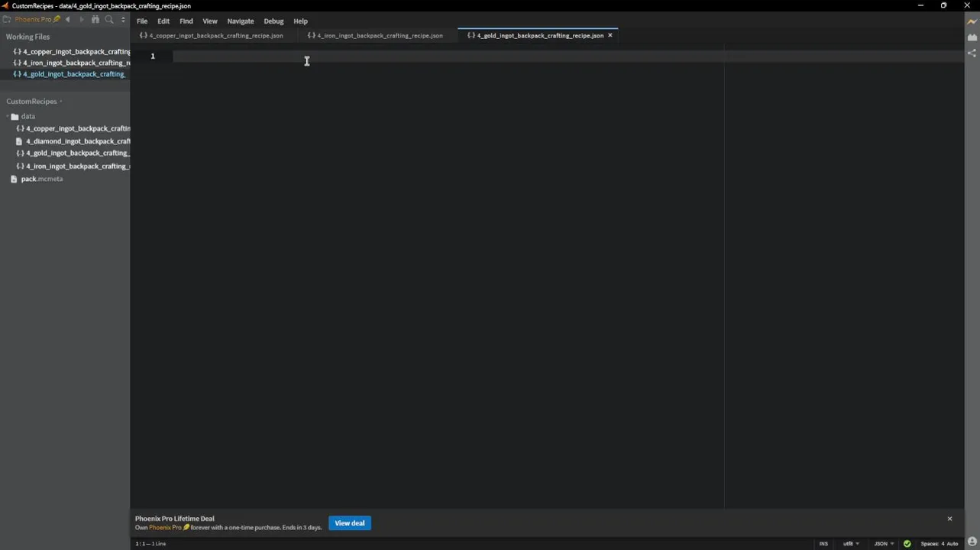This screenshot has width=980, height=550.
Task: Close the 4_gold_ingot tab with its X
Action: tap(610, 36)
